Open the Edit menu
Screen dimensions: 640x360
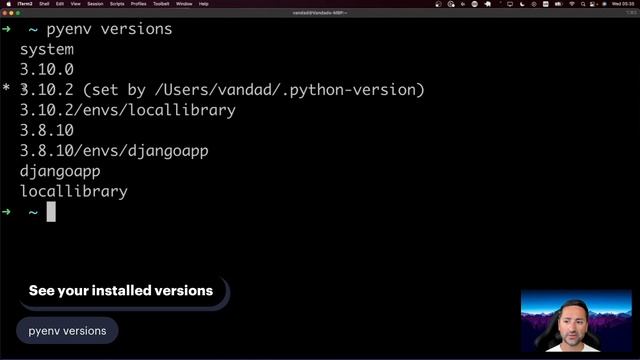pyautogui.click(x=60, y=4)
